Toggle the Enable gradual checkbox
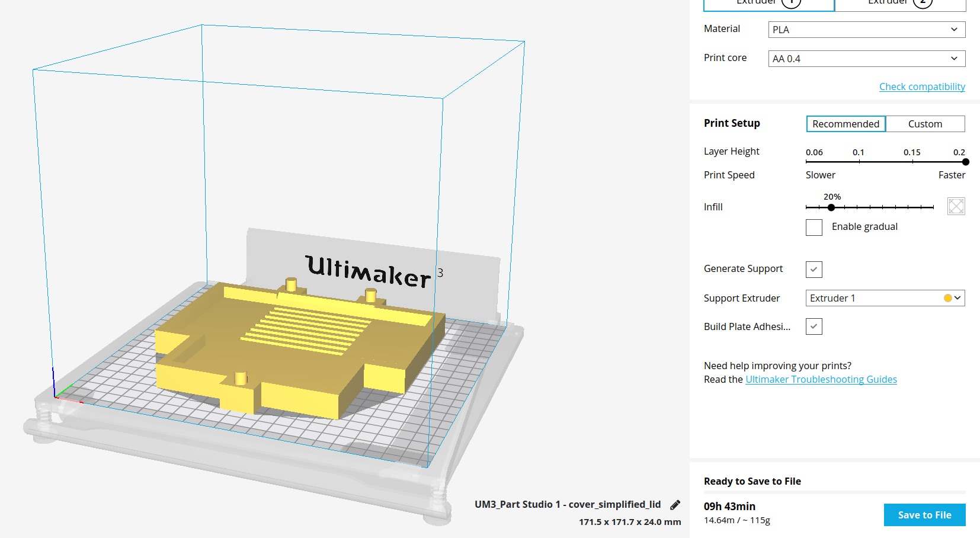Image resolution: width=980 pixels, height=538 pixels. click(814, 228)
